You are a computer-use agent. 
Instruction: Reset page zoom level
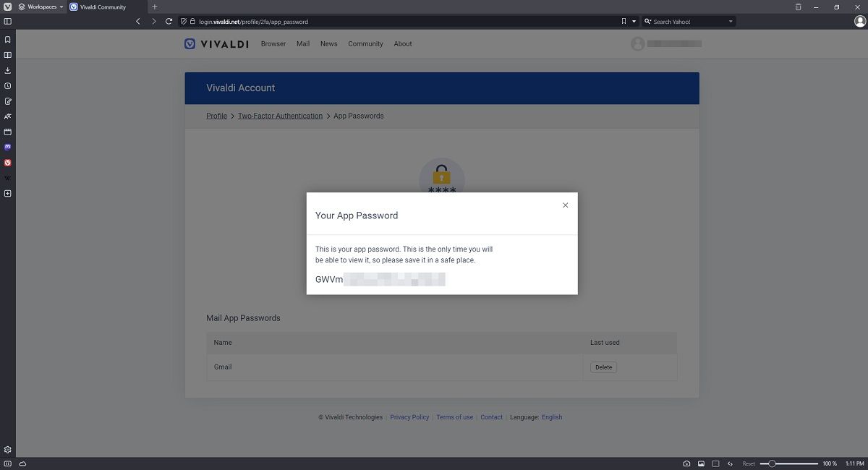[x=749, y=463]
